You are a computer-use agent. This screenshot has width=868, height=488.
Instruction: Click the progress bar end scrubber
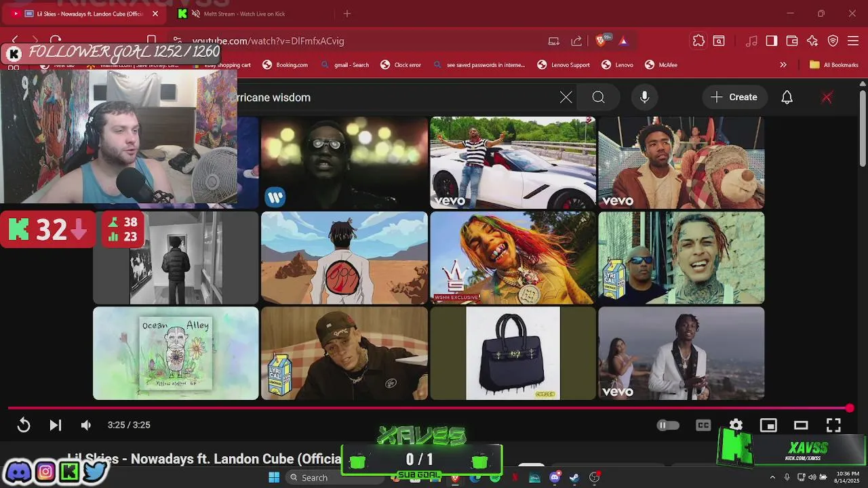point(850,408)
